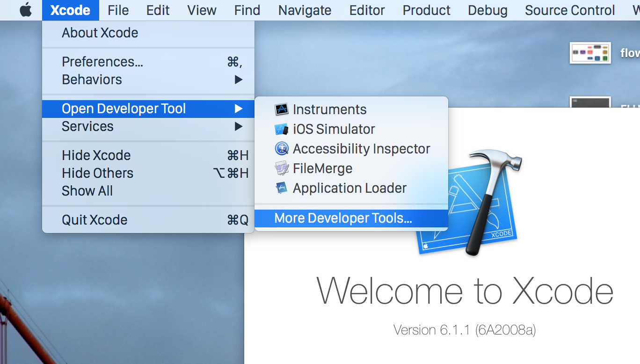
Task: Choose About Xcode
Action: coord(148,33)
